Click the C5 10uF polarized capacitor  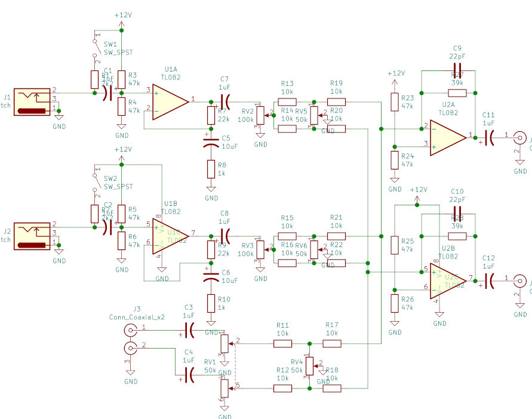pyautogui.click(x=211, y=143)
